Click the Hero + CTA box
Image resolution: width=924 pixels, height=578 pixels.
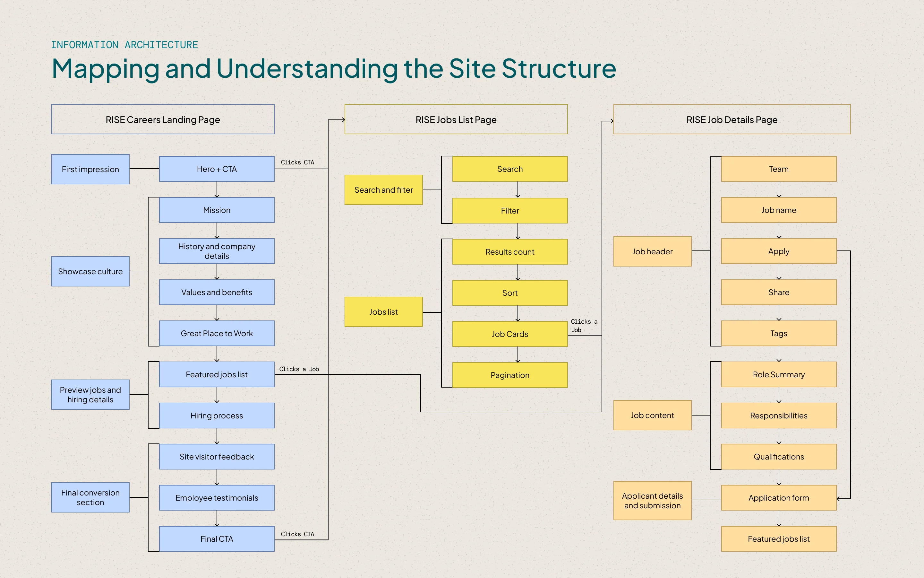point(217,169)
